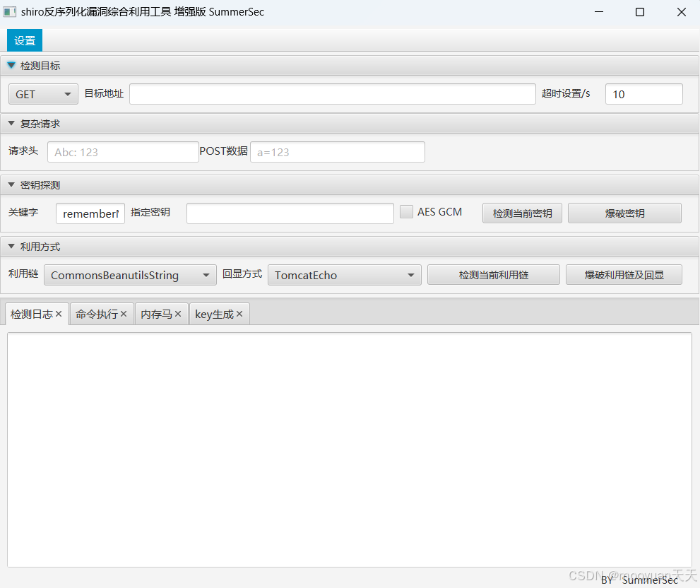Collapse the 利用方式 section
The width and height of the screenshot is (700, 588).
point(11,246)
